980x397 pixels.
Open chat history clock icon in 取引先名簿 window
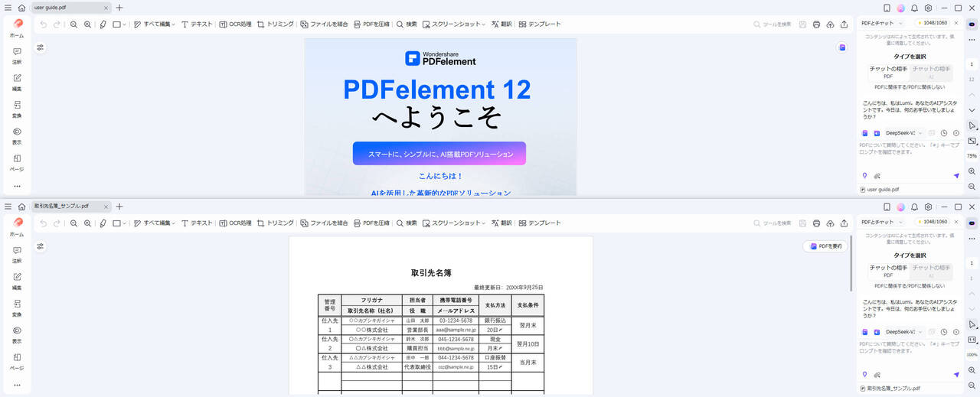click(944, 332)
